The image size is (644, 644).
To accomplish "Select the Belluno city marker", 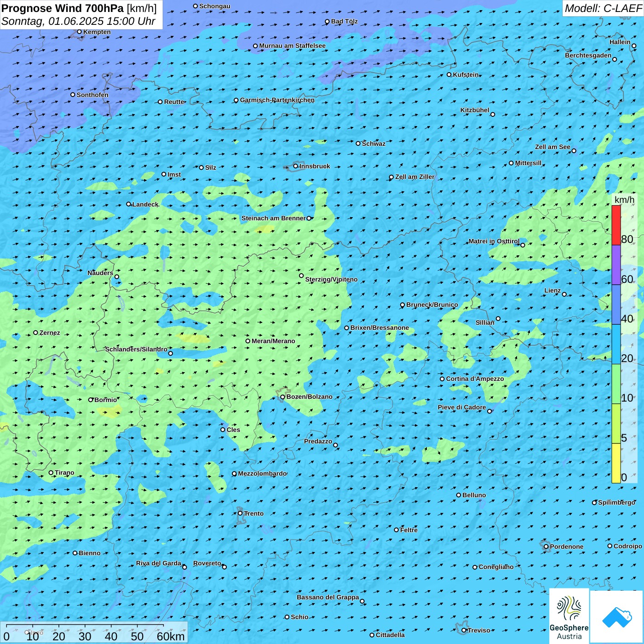I will (459, 495).
